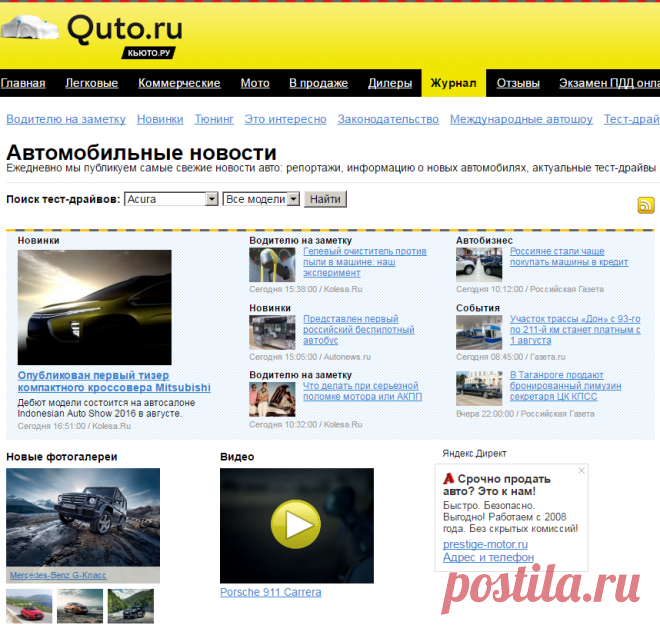
Task: Open the 'Porsche 911 Carrera' video link
Action: [271, 592]
